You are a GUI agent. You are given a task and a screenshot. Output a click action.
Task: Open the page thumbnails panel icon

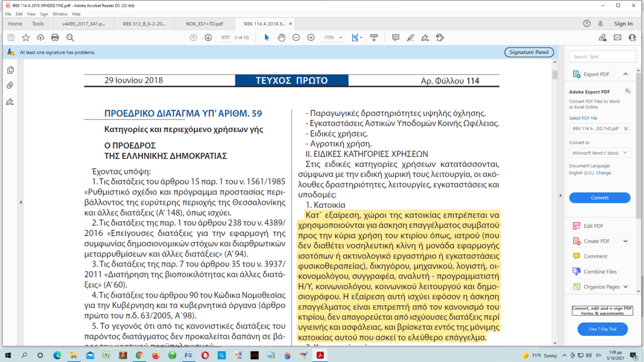pos(10,70)
